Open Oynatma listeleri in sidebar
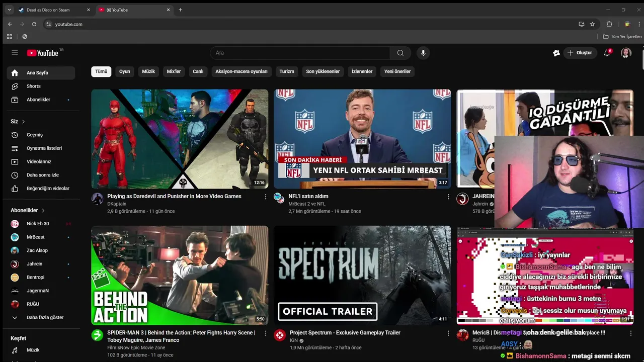644x362 pixels. [x=41, y=148]
